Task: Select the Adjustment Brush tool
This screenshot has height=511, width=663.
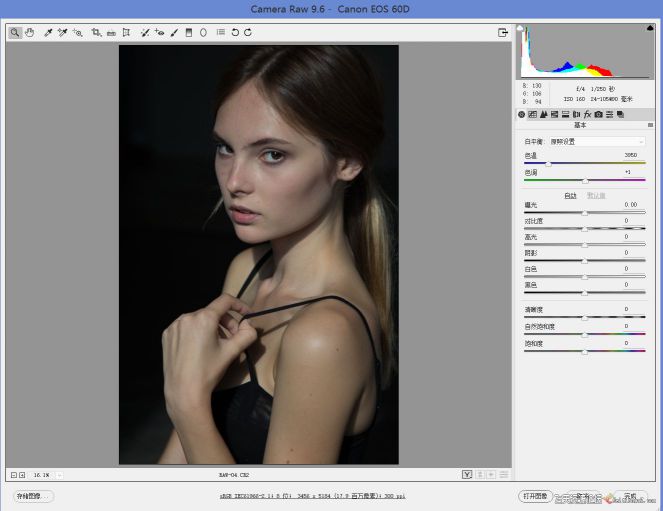Action: coord(174,32)
